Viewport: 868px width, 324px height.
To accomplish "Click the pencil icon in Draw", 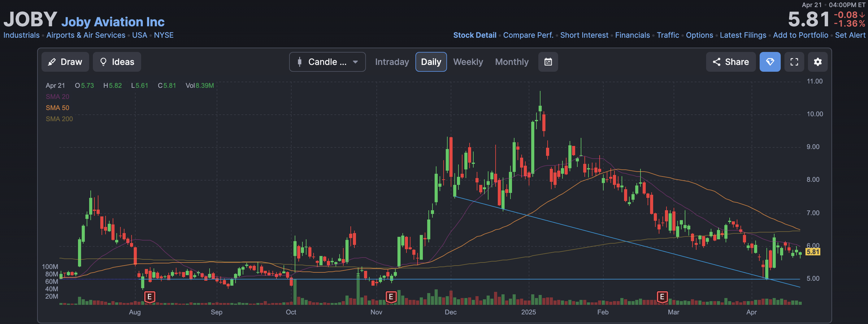I will point(52,62).
